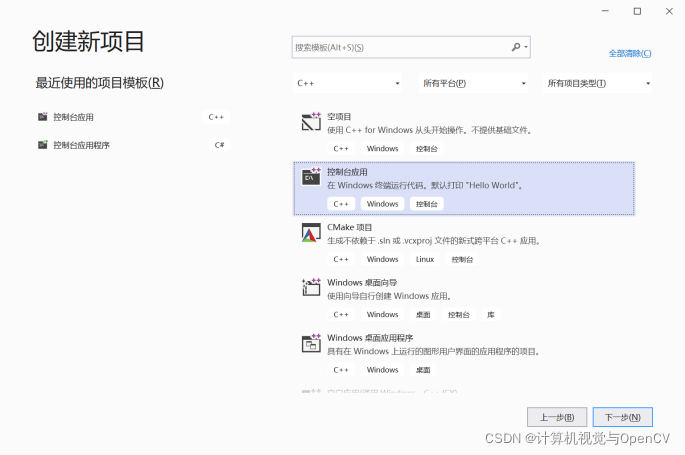685x455 pixels.
Task: Click C# badge beside 控制台应用程序
Action: [219, 145]
